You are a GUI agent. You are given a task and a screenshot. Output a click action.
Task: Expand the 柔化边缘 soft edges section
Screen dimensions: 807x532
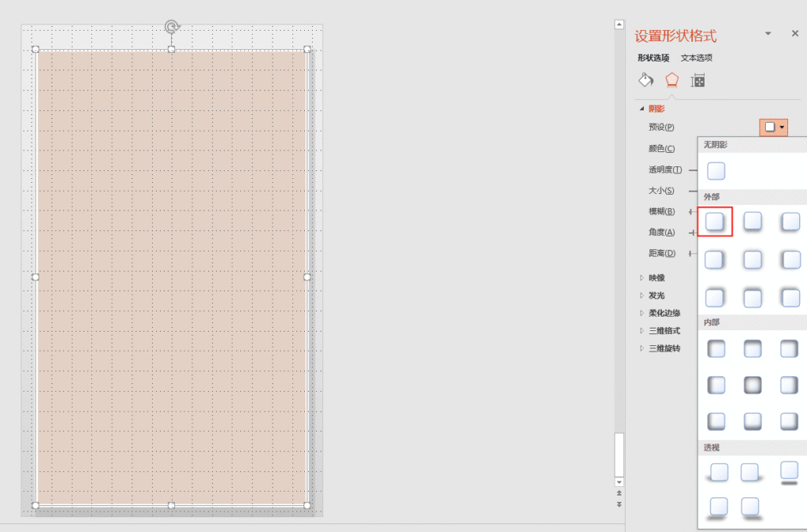[664, 313]
